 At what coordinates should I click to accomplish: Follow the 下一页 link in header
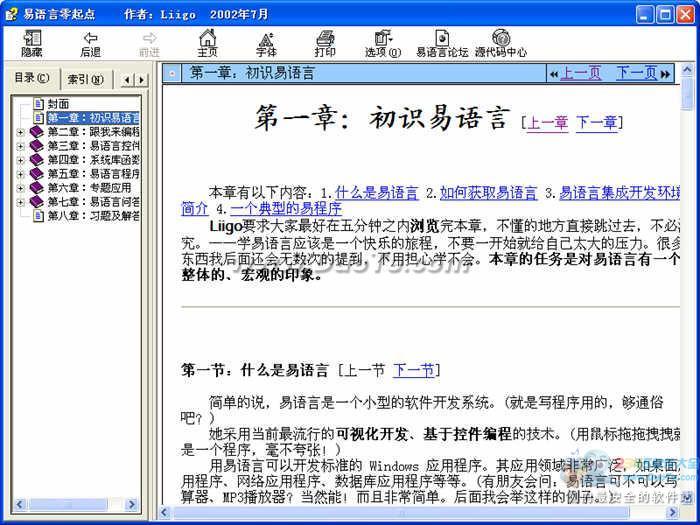(x=637, y=73)
